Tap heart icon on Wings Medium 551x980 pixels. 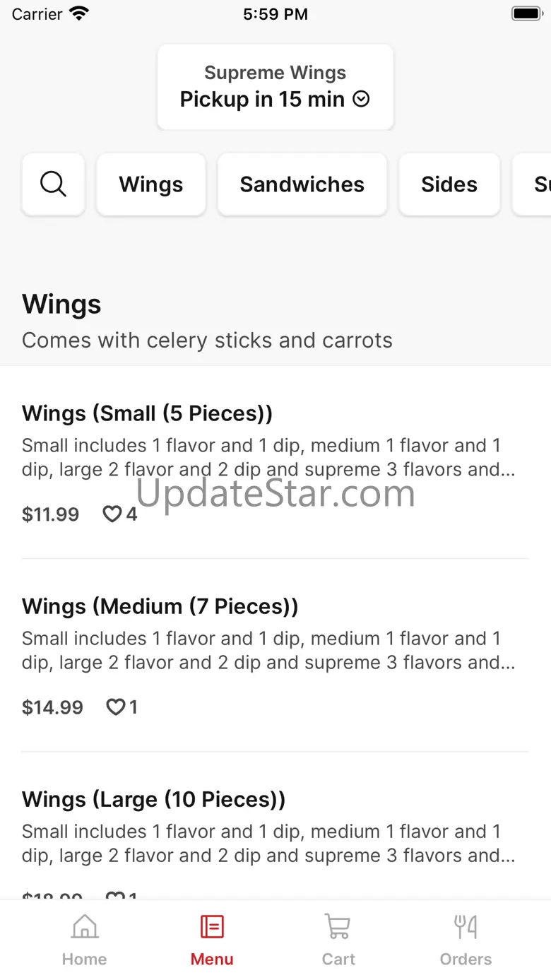coord(115,707)
